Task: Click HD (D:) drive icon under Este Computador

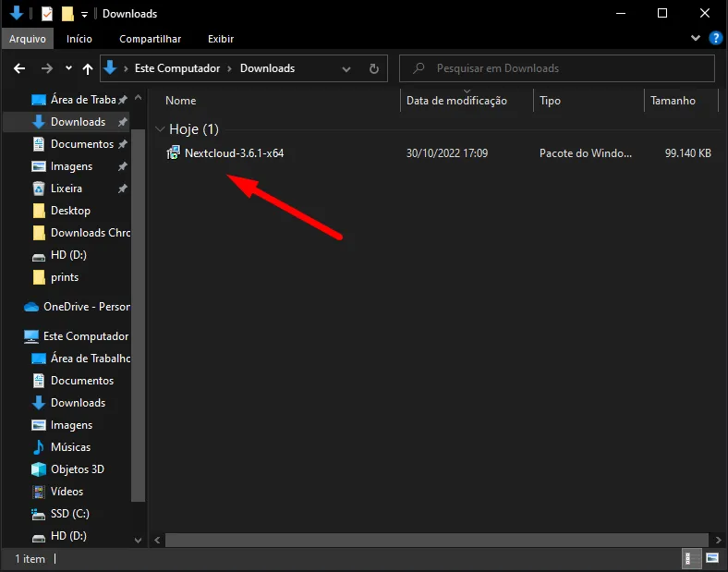Action: 39,537
